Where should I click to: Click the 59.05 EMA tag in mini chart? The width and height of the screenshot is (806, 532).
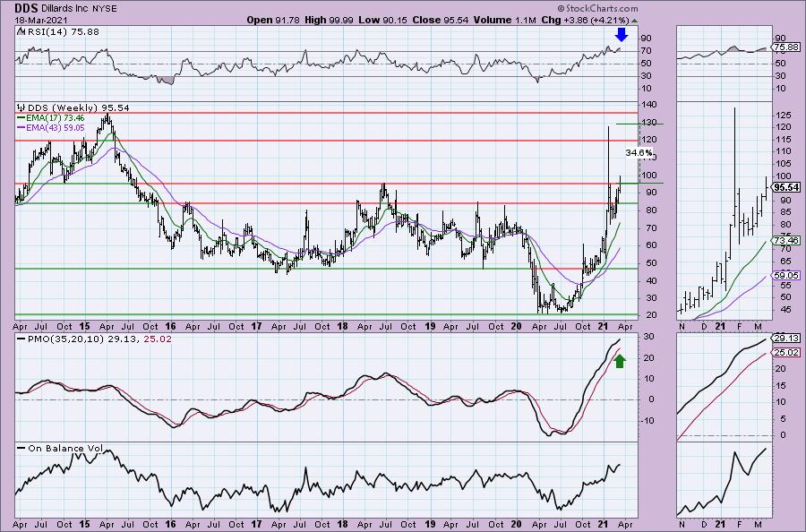pyautogui.click(x=786, y=276)
